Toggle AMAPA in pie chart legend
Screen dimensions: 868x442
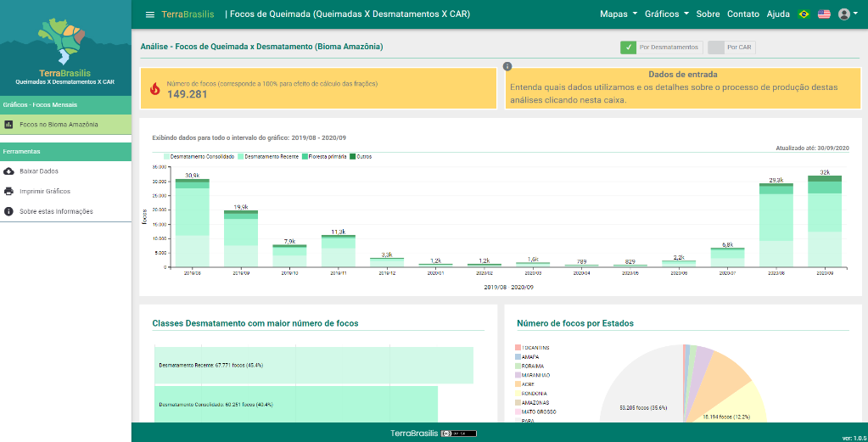coord(526,357)
